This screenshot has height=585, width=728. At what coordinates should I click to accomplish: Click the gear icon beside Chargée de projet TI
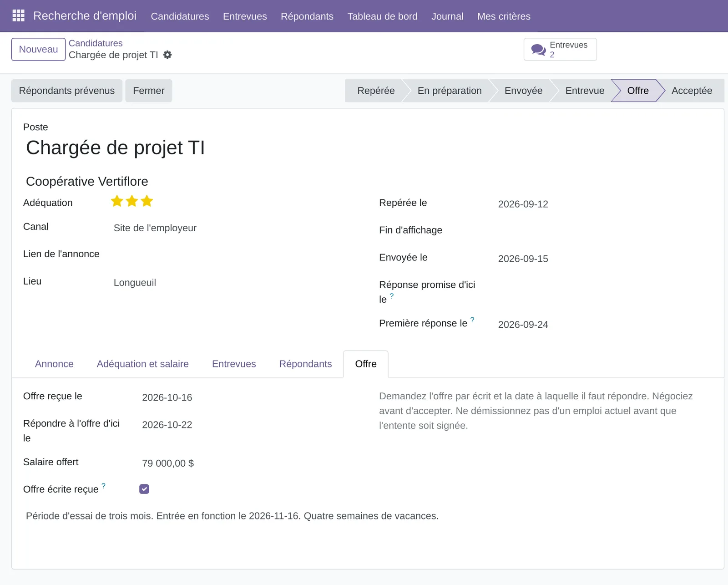pos(167,55)
